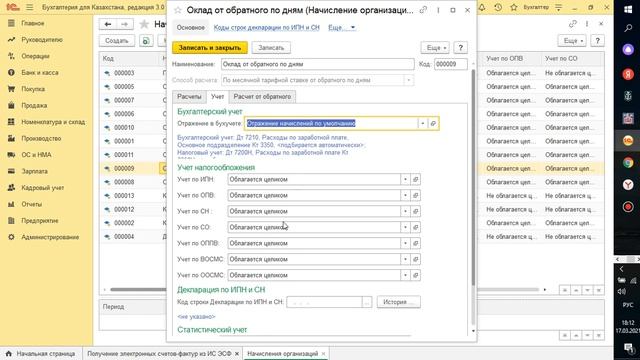This screenshot has width=640, height=360.
Task: Copy link to the dialog with chain icon
Action: [423, 10]
